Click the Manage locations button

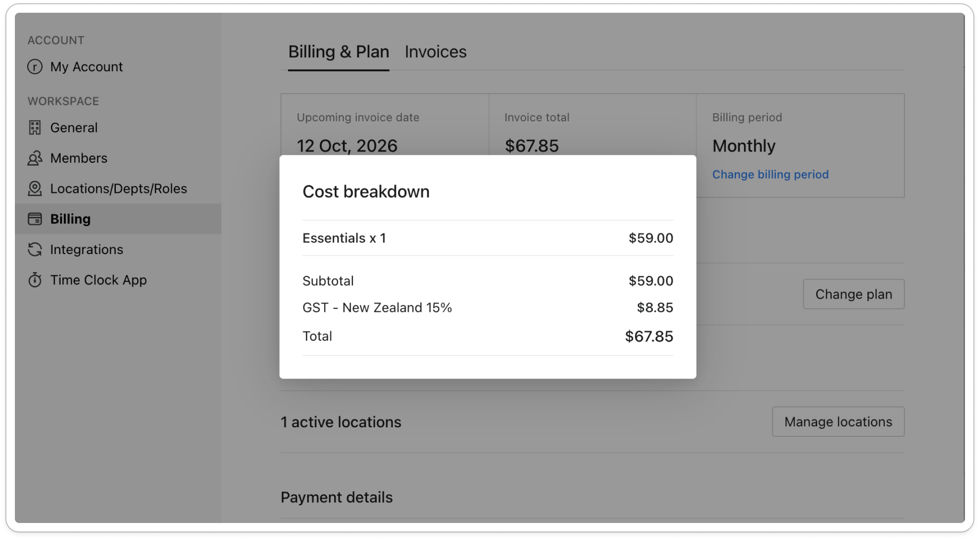coord(838,421)
